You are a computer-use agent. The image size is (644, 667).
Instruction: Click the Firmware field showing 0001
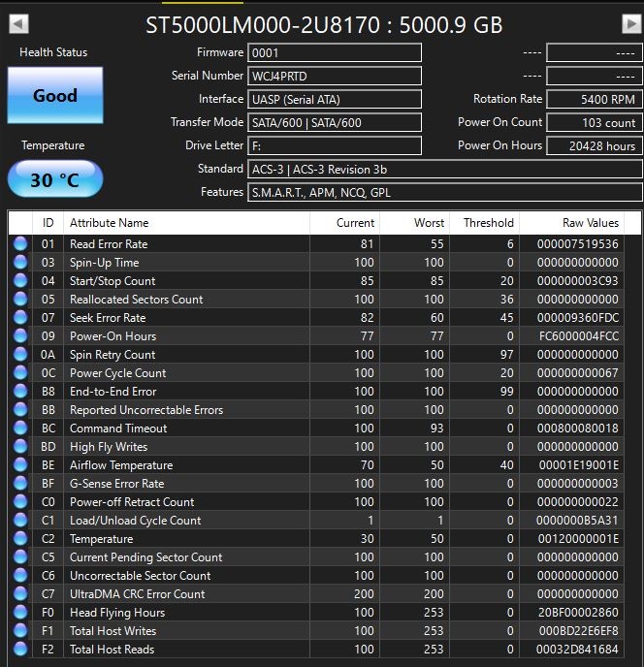coord(335,52)
